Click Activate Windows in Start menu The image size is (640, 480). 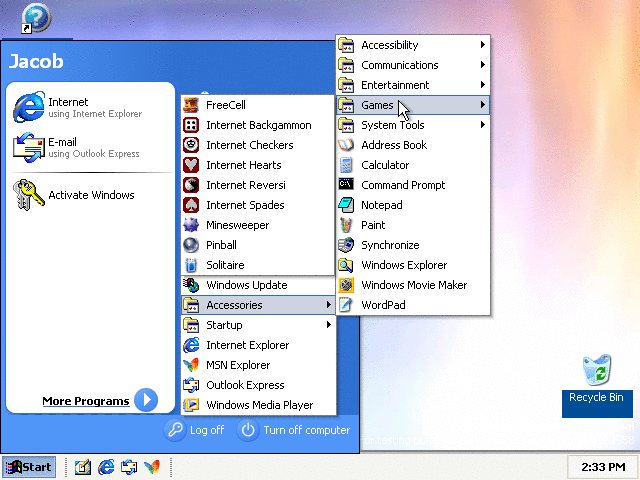click(91, 195)
